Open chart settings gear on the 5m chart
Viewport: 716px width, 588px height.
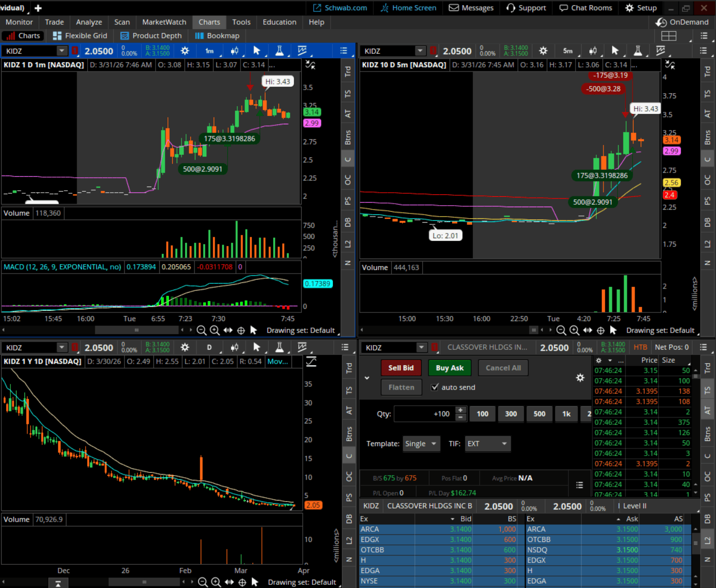tap(543, 51)
